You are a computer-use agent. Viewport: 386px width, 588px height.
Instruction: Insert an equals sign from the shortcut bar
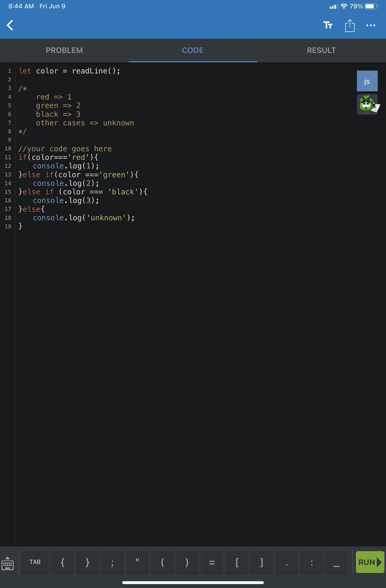[x=212, y=562]
